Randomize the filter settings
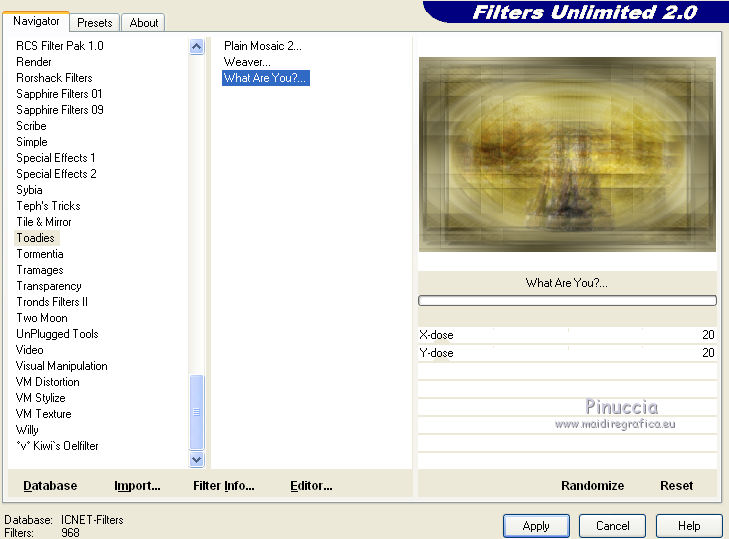 click(592, 486)
